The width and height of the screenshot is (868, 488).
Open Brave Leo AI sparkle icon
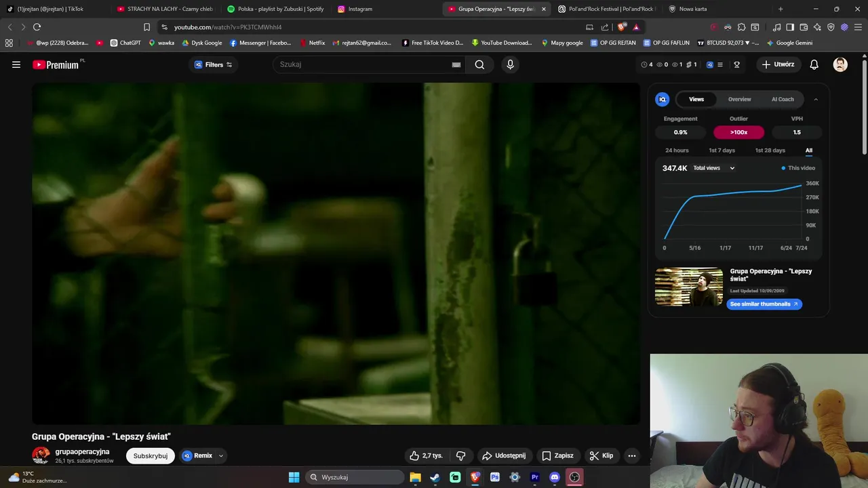click(x=817, y=27)
